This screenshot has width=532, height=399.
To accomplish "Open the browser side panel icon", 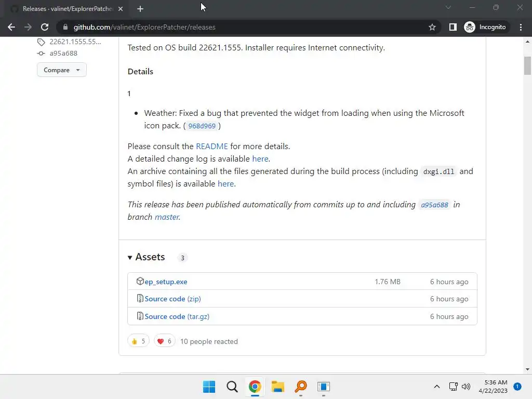I will click(453, 27).
